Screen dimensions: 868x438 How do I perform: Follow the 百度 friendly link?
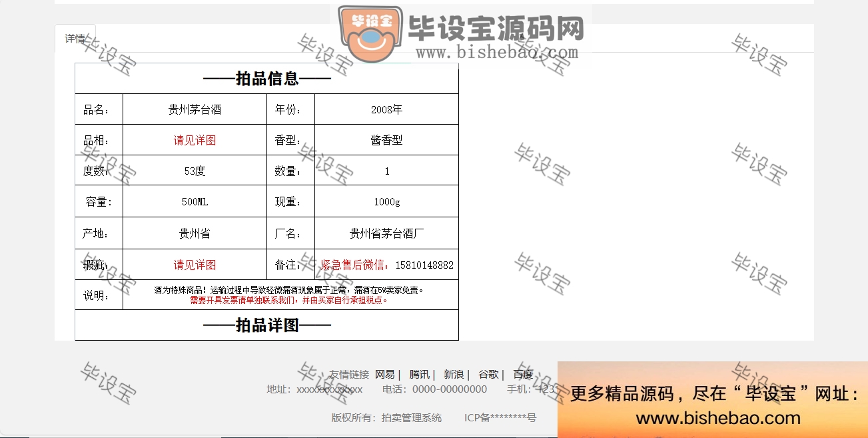tap(523, 375)
